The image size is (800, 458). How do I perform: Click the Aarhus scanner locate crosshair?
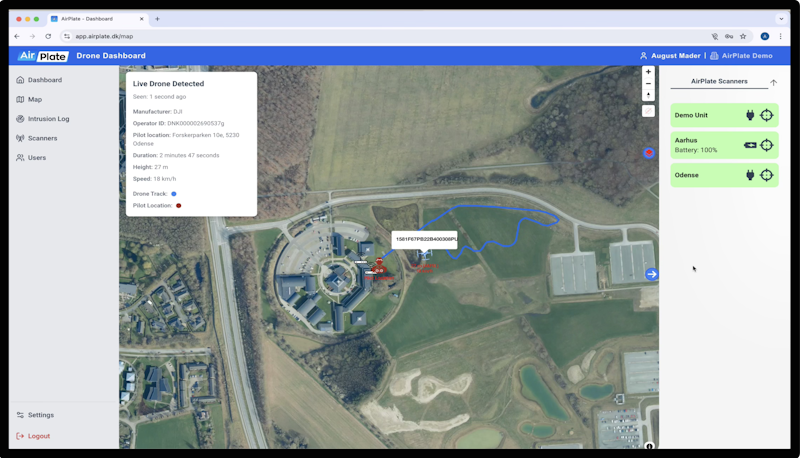pyautogui.click(x=766, y=145)
